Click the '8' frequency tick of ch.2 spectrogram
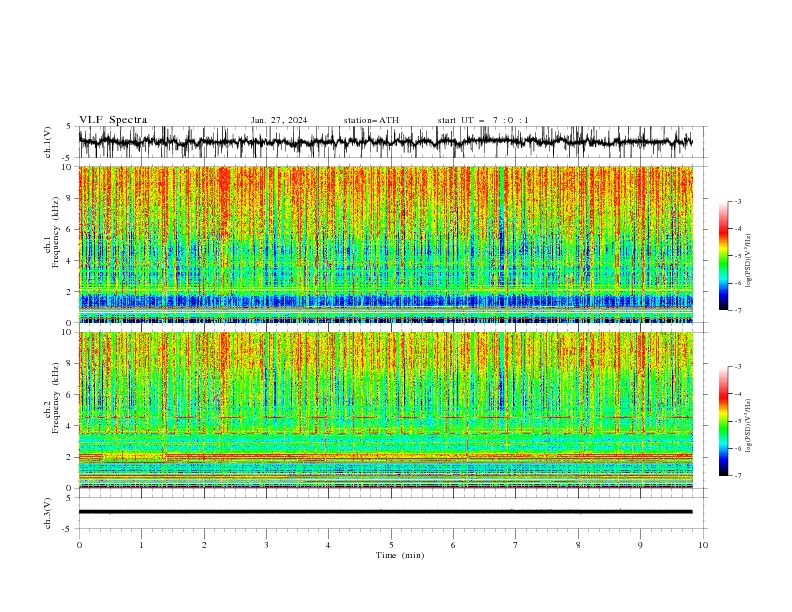The image size is (792, 612). [71, 364]
